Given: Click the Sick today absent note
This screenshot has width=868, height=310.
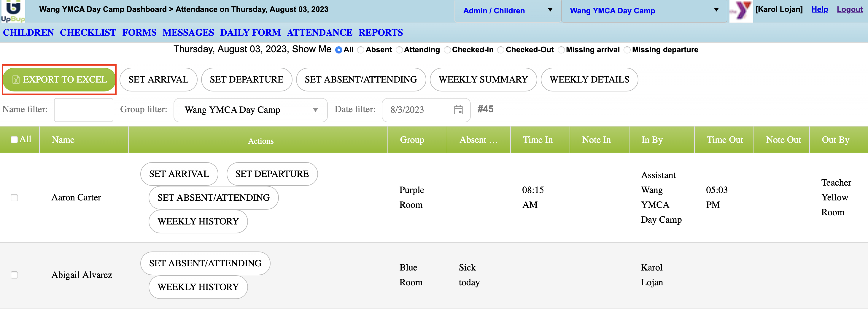Looking at the screenshot, I should pos(469,275).
